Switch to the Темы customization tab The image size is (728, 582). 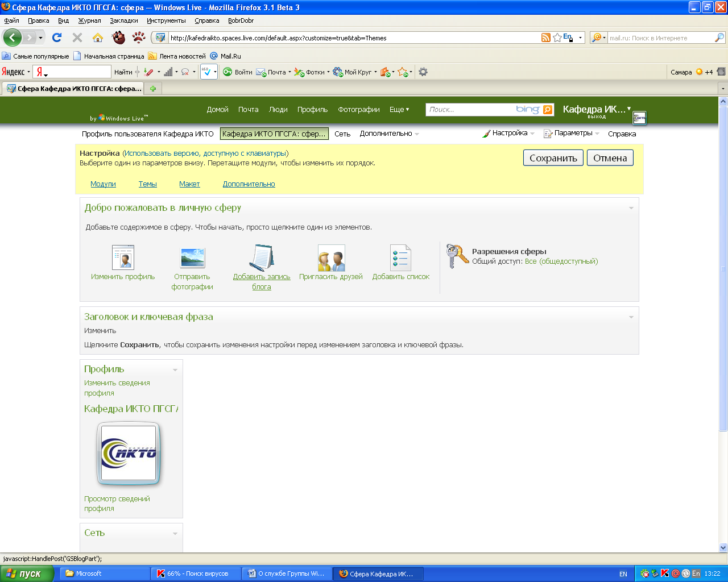pos(147,184)
